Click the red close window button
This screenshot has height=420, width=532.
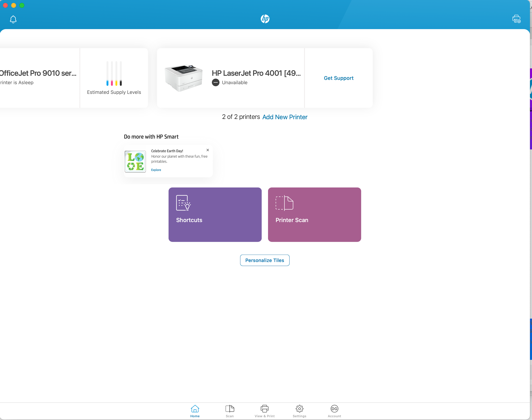[x=5, y=5]
